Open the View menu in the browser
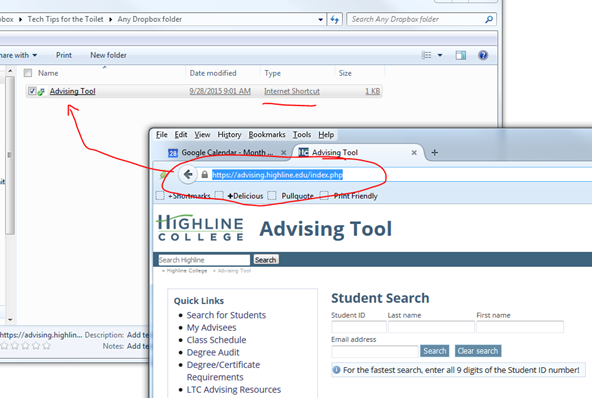 [x=202, y=135]
